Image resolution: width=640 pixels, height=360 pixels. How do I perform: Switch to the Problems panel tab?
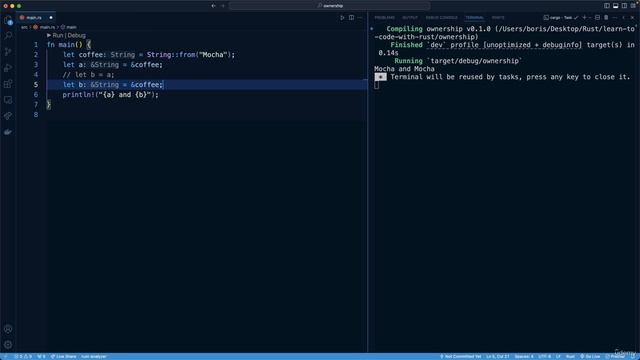tap(384, 18)
